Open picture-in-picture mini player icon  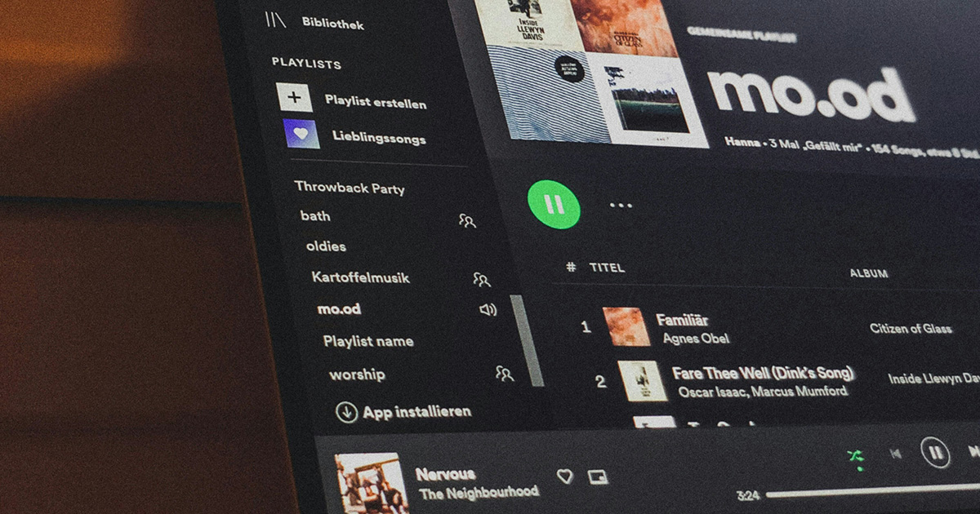click(598, 477)
